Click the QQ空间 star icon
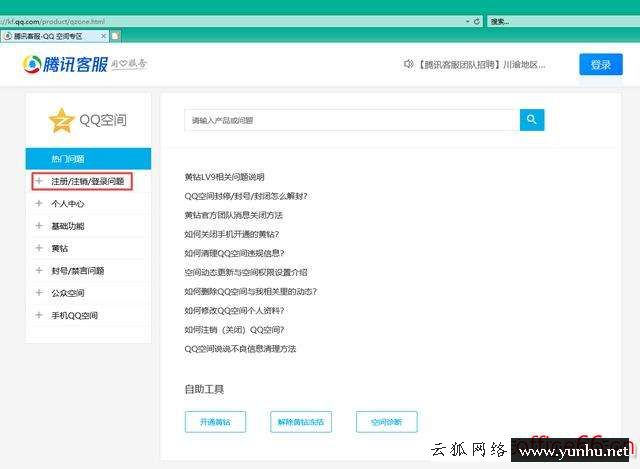 click(x=62, y=120)
